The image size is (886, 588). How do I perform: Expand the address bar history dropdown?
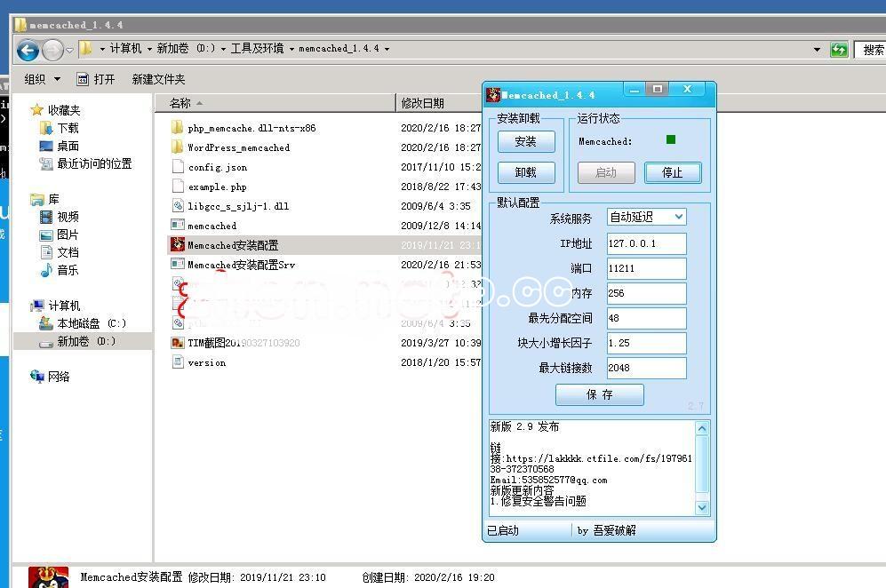(817, 50)
